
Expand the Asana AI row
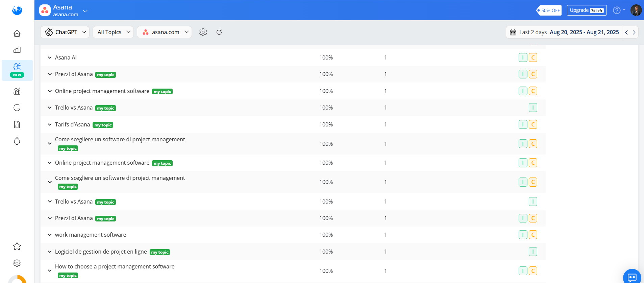[50, 58]
